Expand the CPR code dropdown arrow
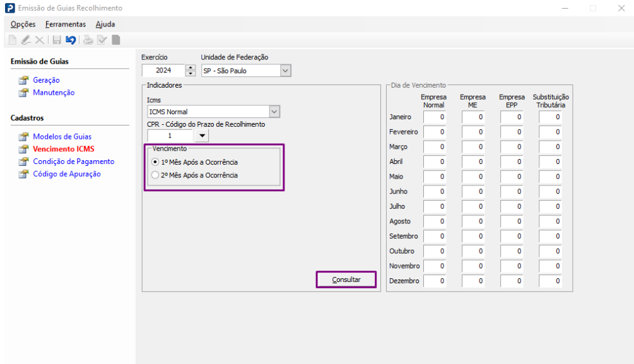634x364 pixels. [x=202, y=136]
